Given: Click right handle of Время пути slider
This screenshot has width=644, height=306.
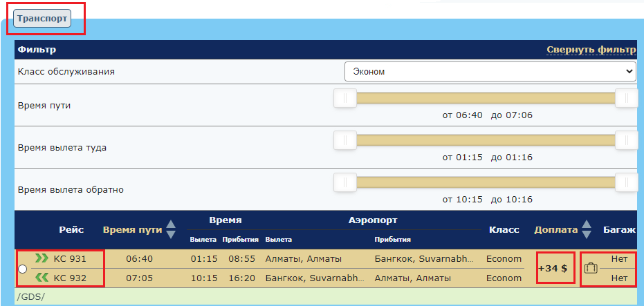Looking at the screenshot, I should pos(626,98).
